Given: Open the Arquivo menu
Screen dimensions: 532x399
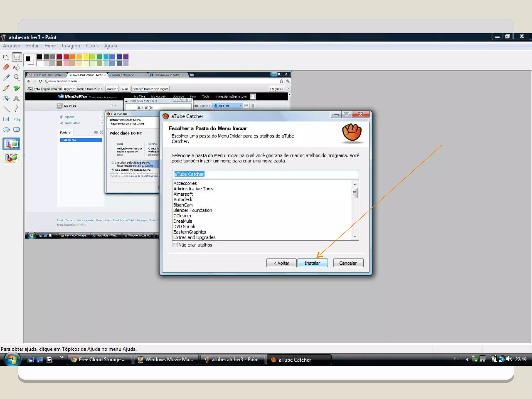Looking at the screenshot, I should pyautogui.click(x=11, y=46).
